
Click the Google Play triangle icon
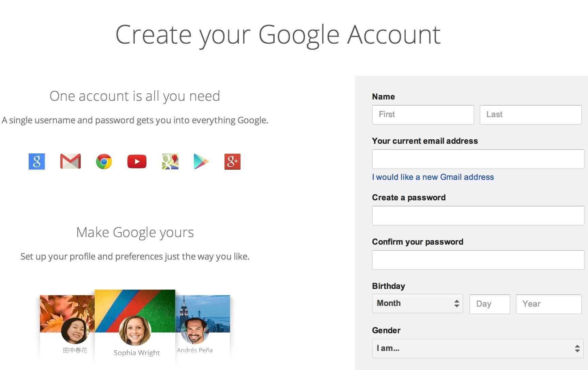click(201, 161)
